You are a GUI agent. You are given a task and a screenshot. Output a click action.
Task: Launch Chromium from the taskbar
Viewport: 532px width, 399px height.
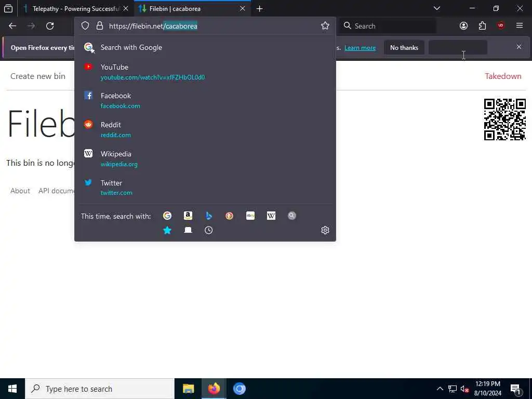[x=239, y=389]
